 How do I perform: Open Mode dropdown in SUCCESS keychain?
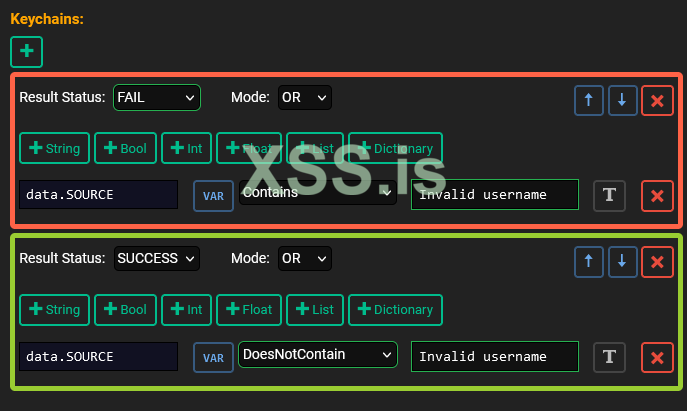(305, 259)
